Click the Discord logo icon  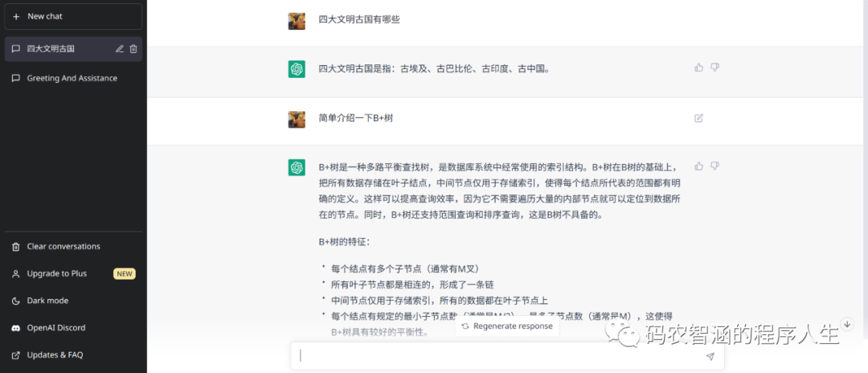15,328
